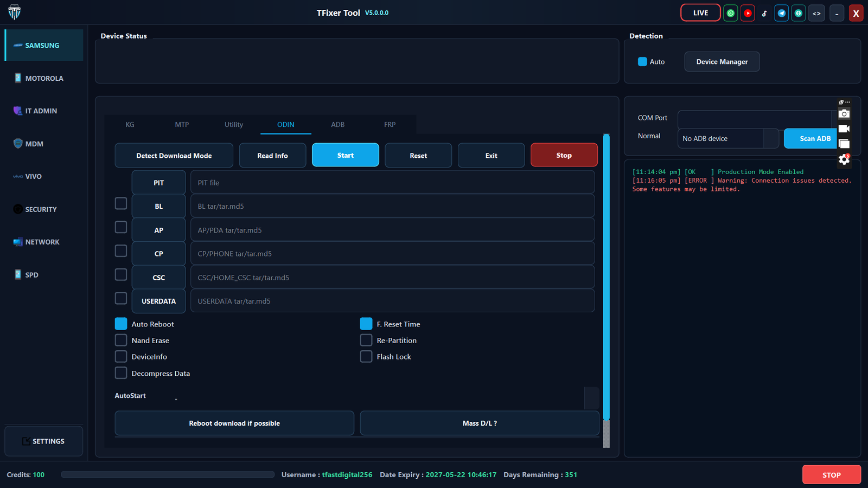Open Device Manager
868x488 pixels.
point(722,62)
